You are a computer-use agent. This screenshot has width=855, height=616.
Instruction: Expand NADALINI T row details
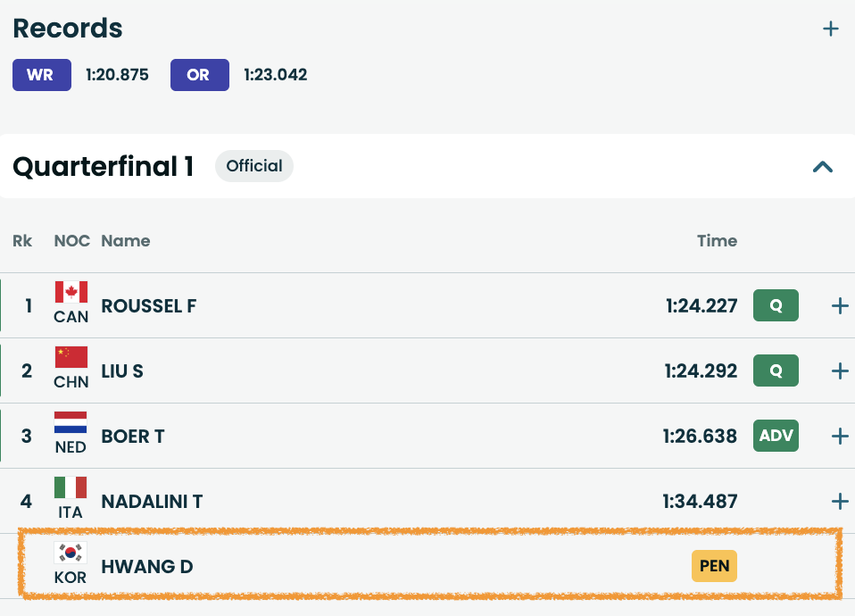coord(839,502)
